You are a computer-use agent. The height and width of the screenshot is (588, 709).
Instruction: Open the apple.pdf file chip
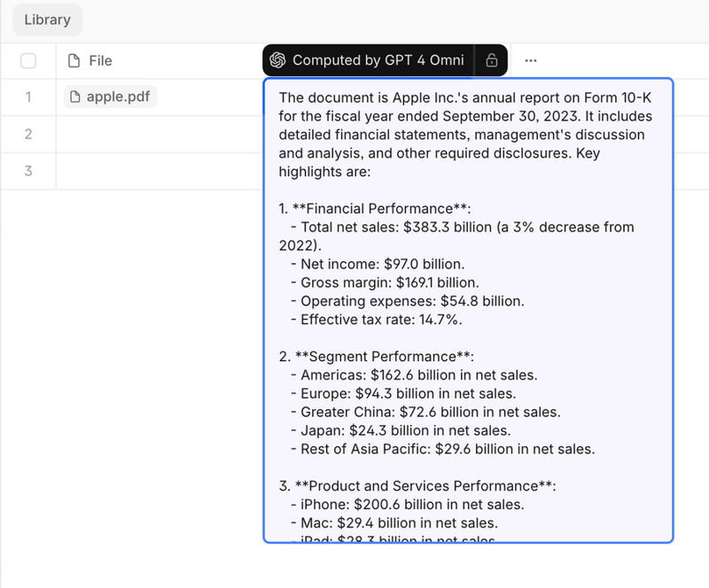click(x=110, y=97)
